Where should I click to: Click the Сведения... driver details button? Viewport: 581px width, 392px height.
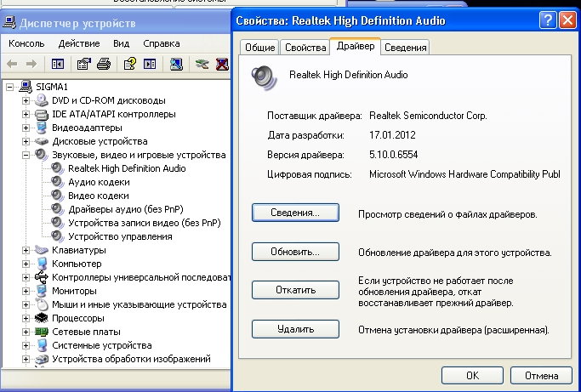tap(295, 213)
